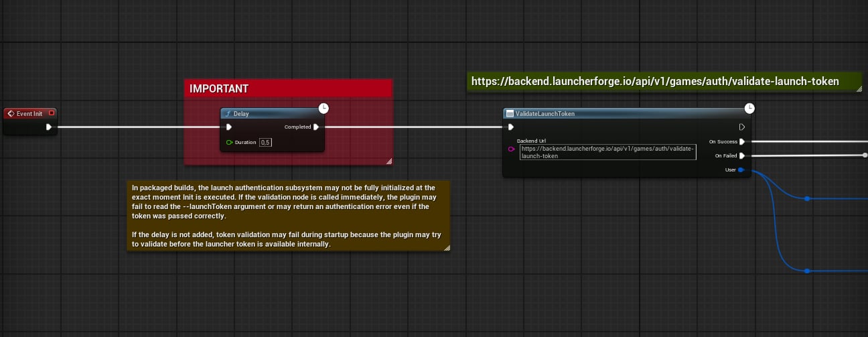Click the Event Init execution output pin
The width and height of the screenshot is (868, 337).
pos(49,127)
